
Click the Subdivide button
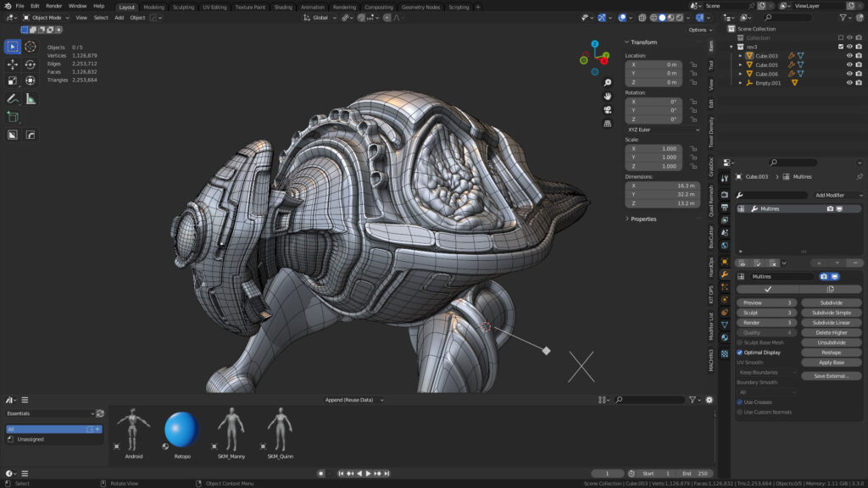tap(832, 302)
